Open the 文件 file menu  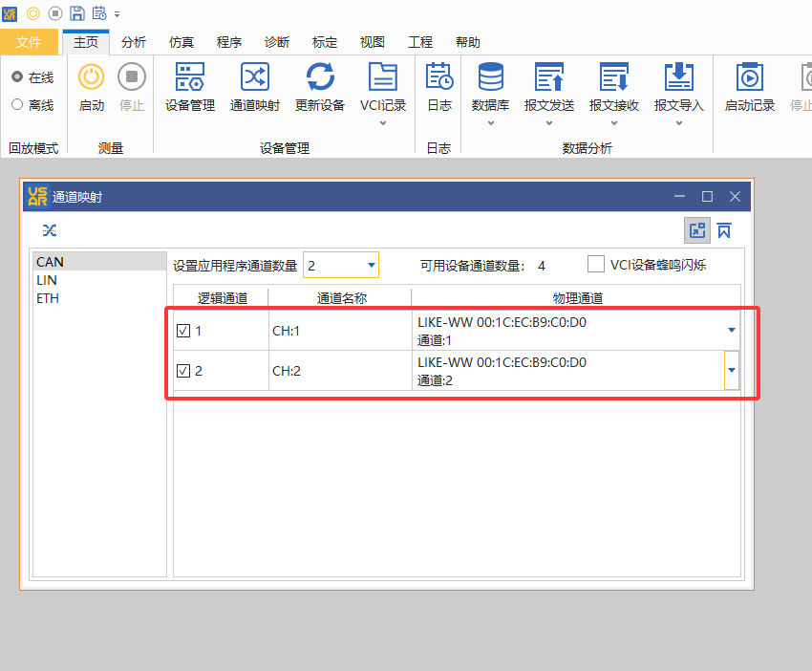click(31, 42)
